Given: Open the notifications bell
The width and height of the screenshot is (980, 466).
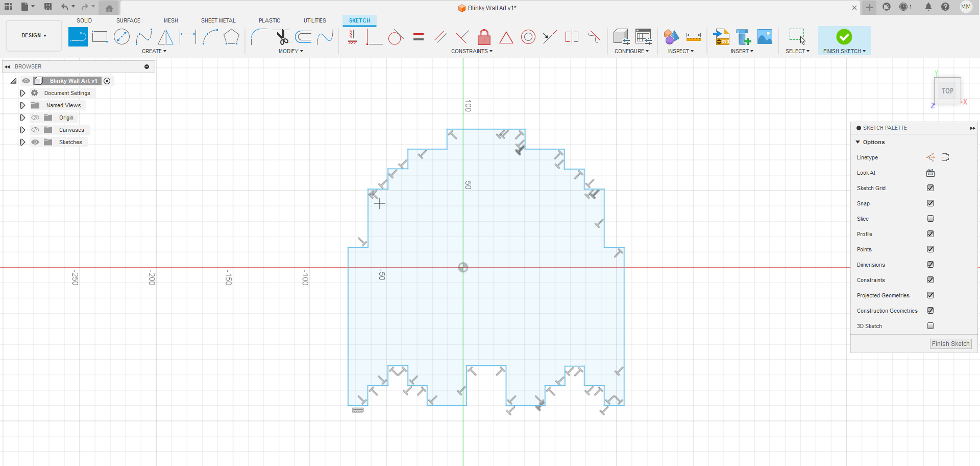Looking at the screenshot, I should click(x=928, y=7).
